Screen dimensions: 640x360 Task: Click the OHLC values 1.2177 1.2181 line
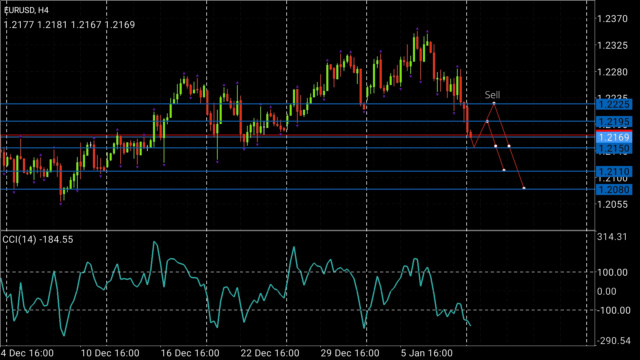69,25
